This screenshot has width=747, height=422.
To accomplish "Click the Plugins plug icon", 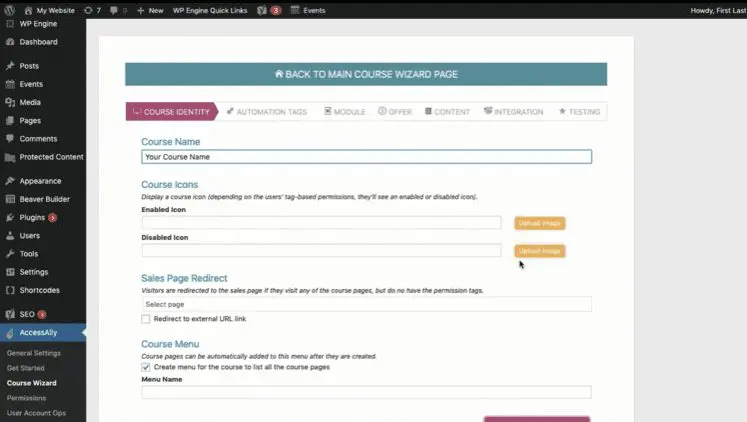I will (10, 217).
